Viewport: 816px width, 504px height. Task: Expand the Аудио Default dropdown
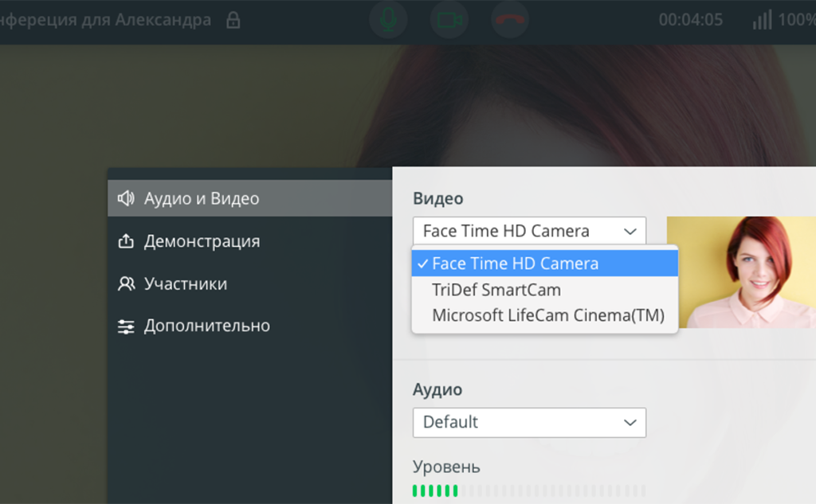(529, 422)
